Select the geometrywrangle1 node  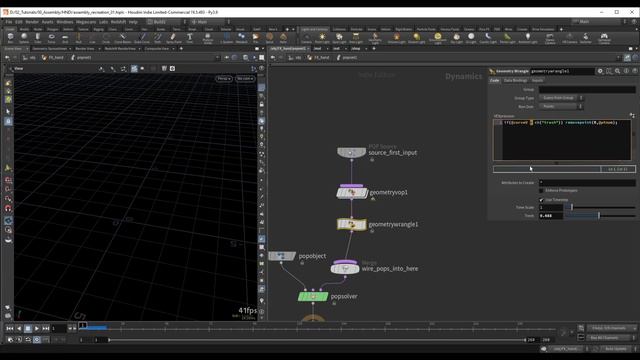pyautogui.click(x=351, y=224)
